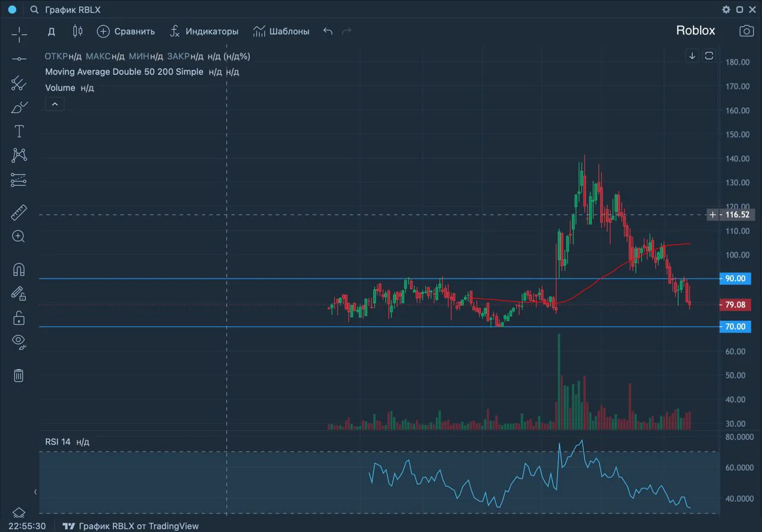Click the 116.52 crosshair price label

(737, 215)
